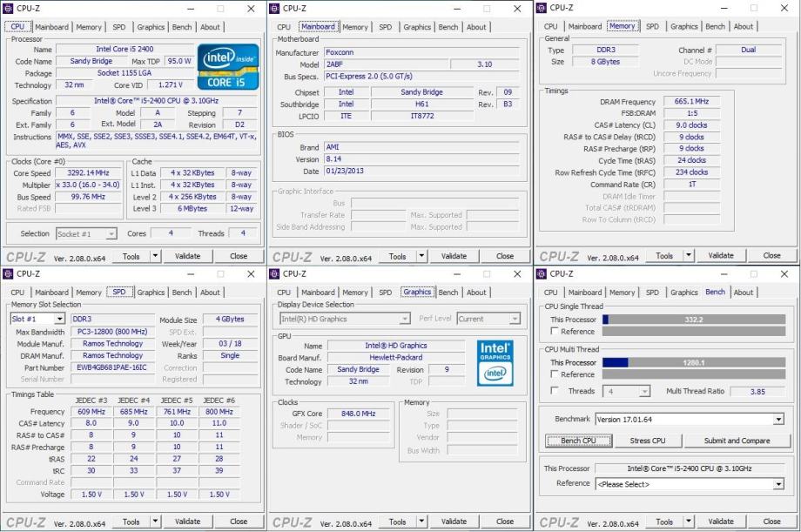Click the CPU-Z title bar icon in the SPD window

click(x=8, y=273)
